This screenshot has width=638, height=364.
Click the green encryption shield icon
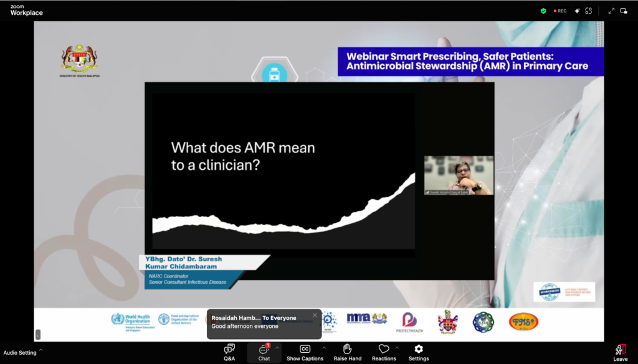(x=543, y=11)
